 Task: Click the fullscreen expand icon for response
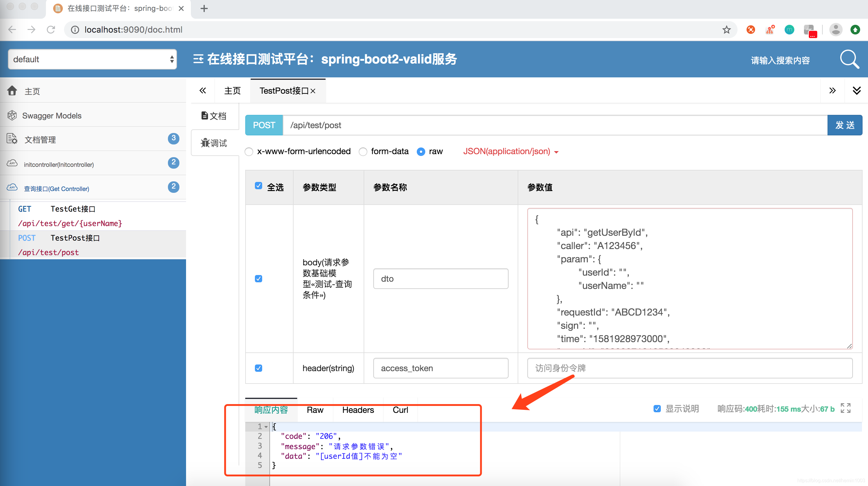(845, 408)
